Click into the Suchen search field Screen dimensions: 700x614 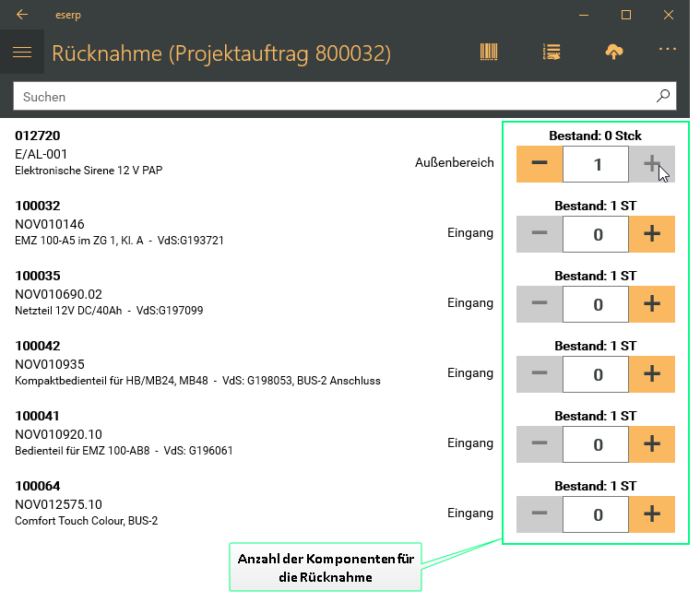pyautogui.click(x=332, y=96)
